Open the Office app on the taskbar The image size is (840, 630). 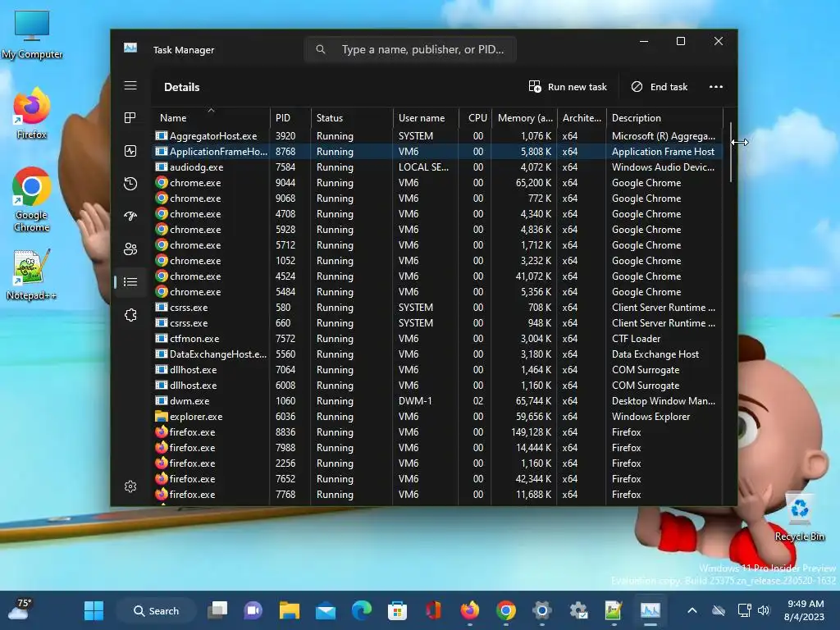(x=433, y=610)
